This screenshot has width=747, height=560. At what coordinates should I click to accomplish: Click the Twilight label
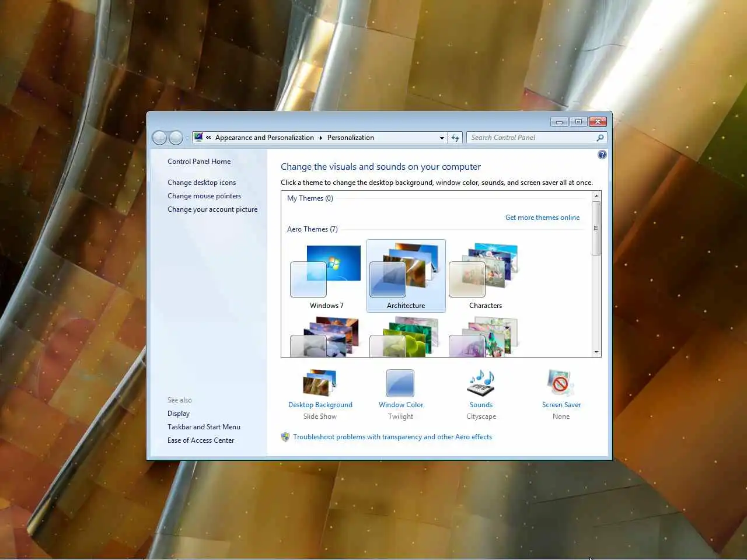[400, 416]
